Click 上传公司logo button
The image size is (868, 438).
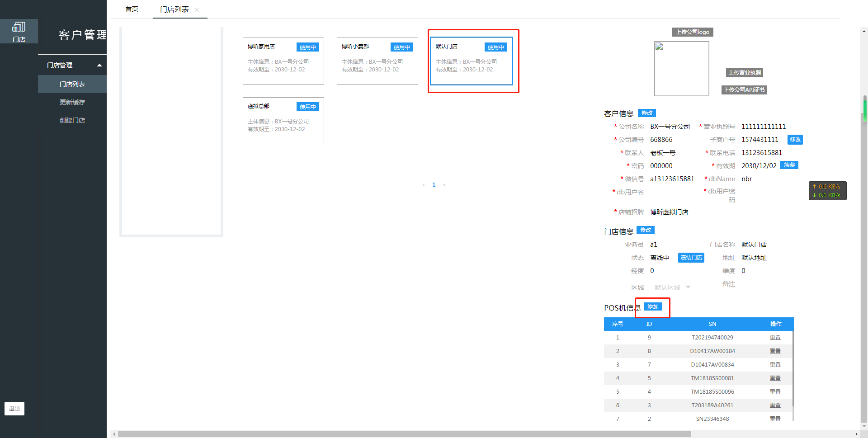tap(693, 32)
